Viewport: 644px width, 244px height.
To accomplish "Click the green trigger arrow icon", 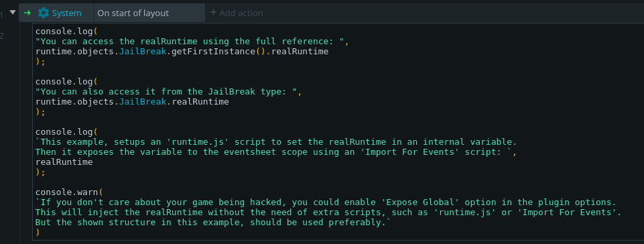I will pos(27,13).
